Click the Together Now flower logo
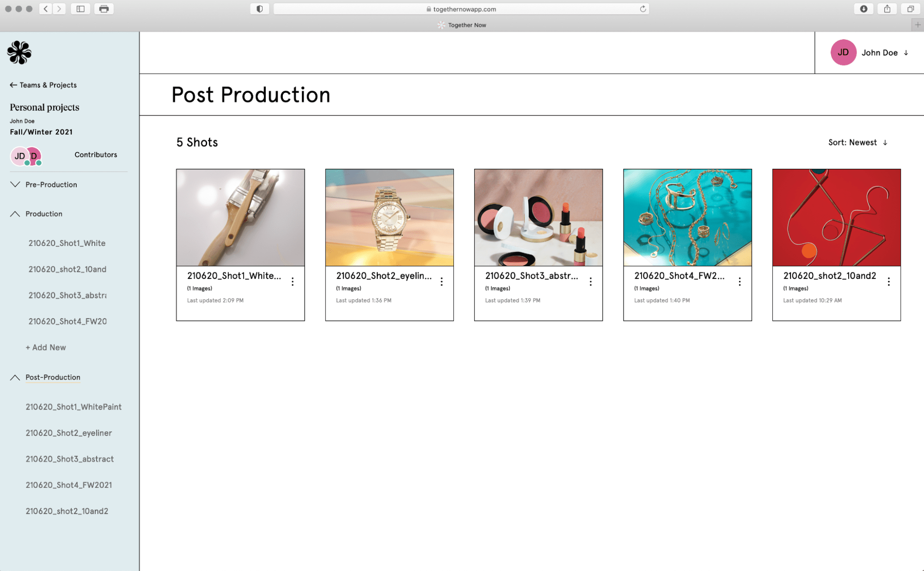Screen dimensions: 924x571 pos(19,52)
